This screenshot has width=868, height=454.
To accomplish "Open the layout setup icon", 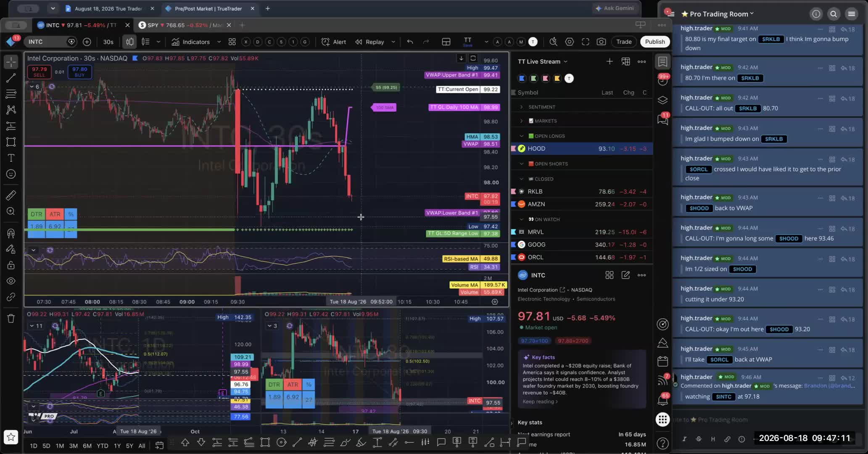I will point(446,42).
